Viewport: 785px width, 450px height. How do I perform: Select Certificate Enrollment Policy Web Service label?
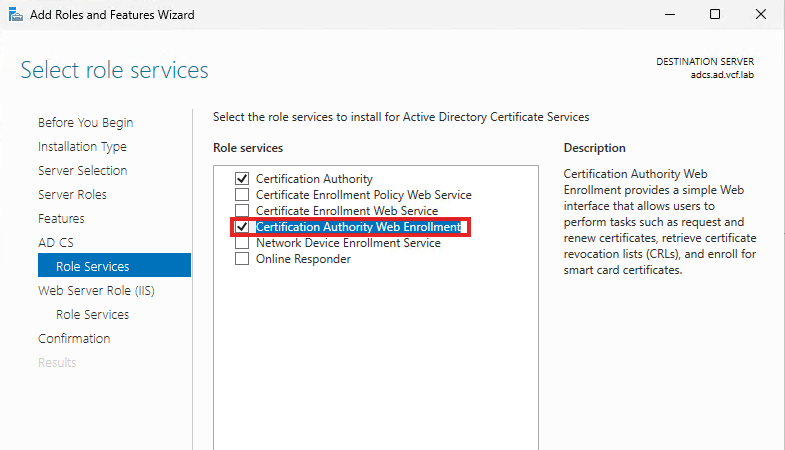point(364,195)
